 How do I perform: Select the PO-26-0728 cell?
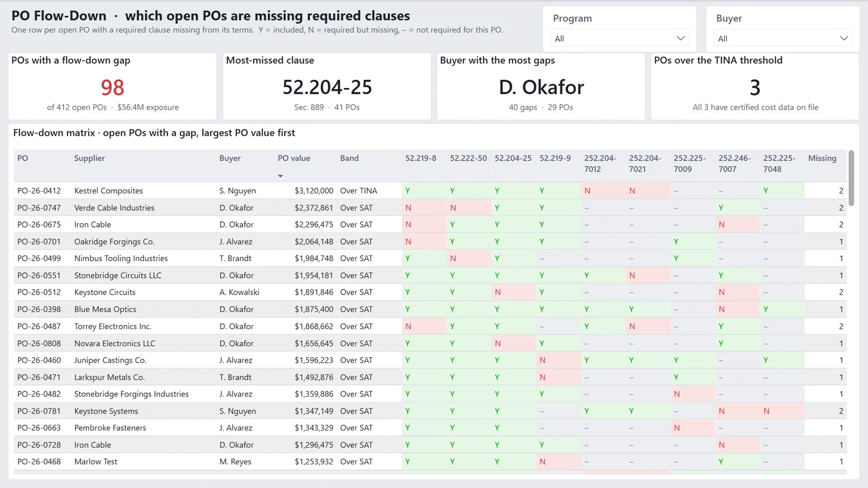pyautogui.click(x=39, y=445)
